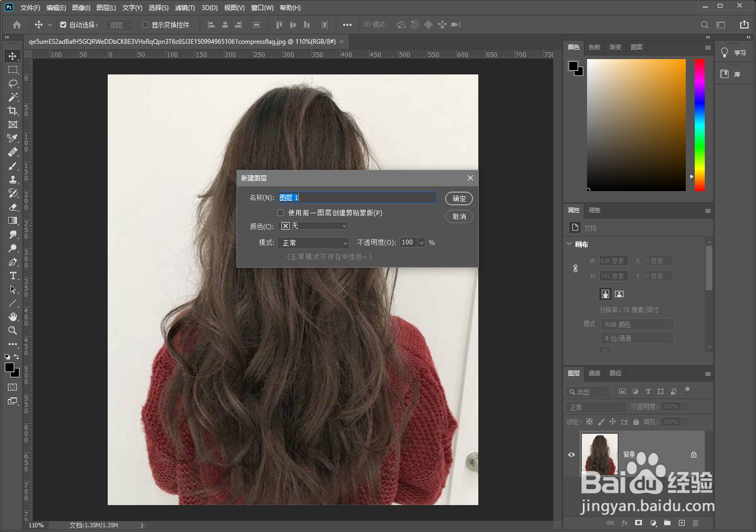Click the Home icon in options bar
This screenshot has height=532, width=756.
point(17,25)
